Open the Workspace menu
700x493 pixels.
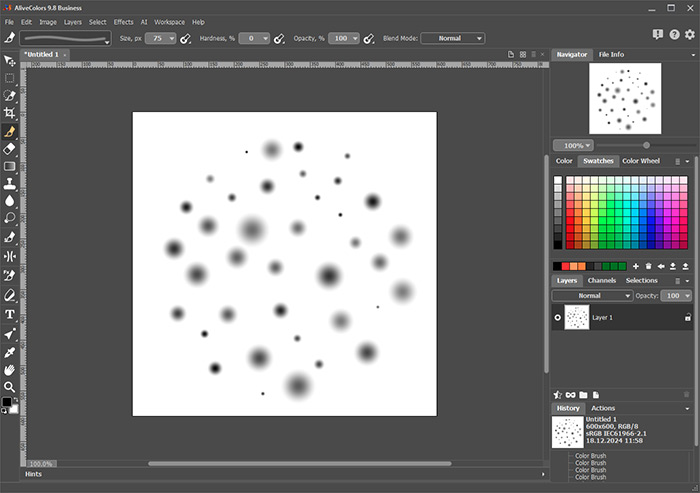169,22
